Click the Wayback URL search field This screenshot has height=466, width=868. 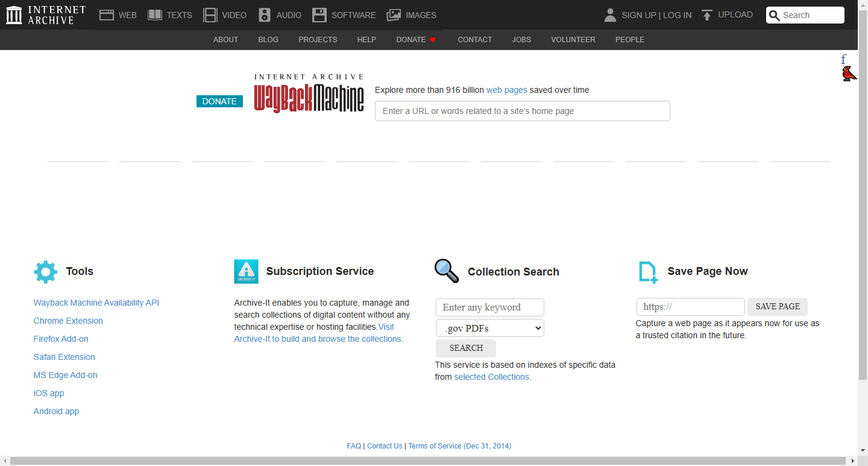(x=522, y=111)
